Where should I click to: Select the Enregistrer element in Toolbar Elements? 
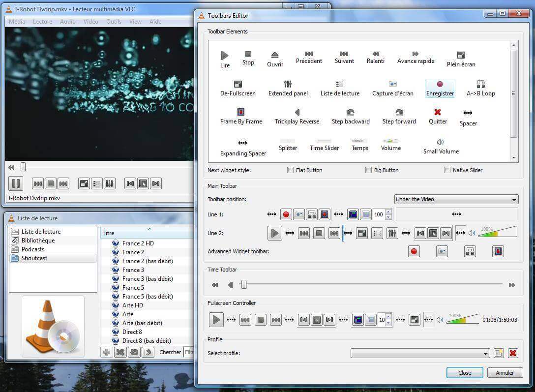[x=440, y=88]
